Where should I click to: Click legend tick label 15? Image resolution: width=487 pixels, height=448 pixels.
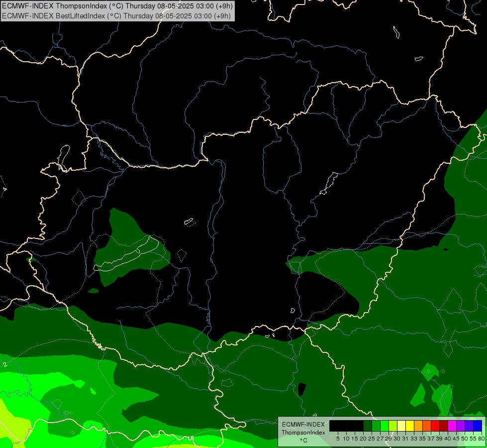pos(355,439)
